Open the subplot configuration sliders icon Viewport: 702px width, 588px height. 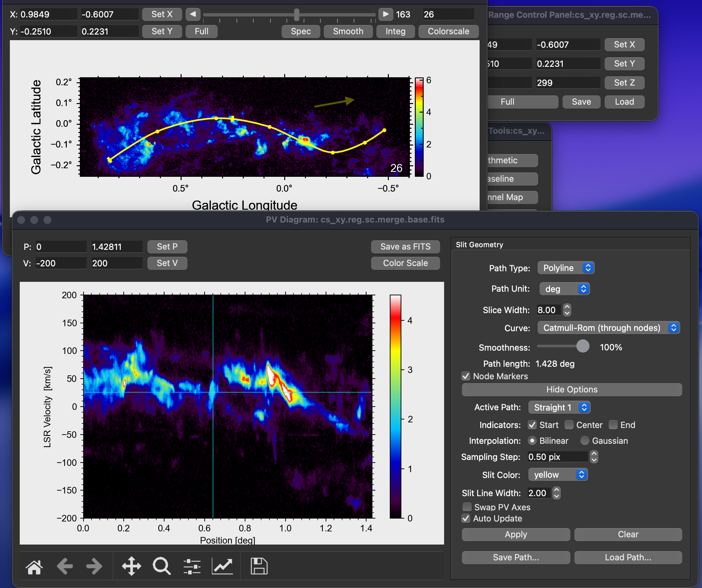192,567
